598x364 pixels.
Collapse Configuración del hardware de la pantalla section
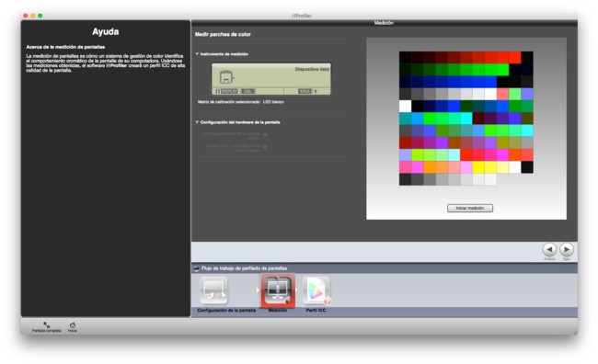pos(197,122)
